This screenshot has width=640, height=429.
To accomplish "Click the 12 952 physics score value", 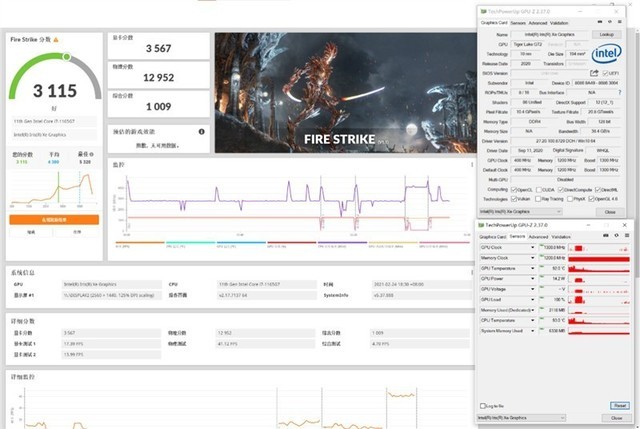I will tap(158, 78).
